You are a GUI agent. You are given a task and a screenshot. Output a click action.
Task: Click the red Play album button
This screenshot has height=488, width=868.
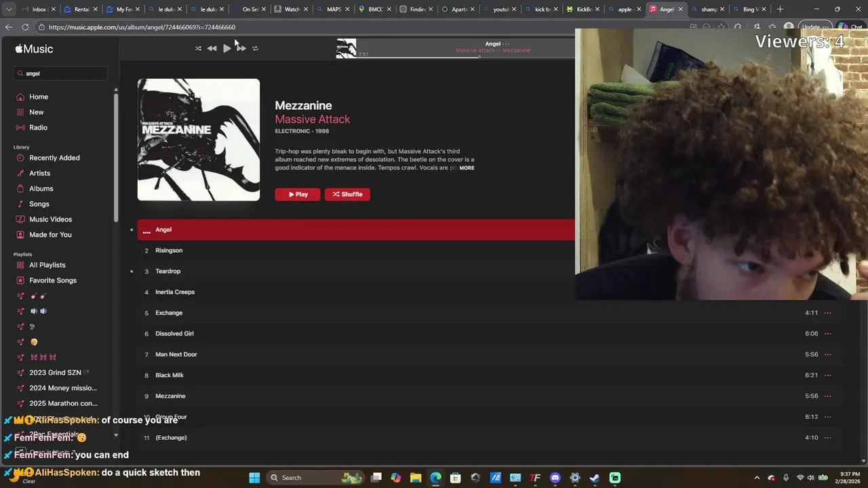pyautogui.click(x=298, y=195)
